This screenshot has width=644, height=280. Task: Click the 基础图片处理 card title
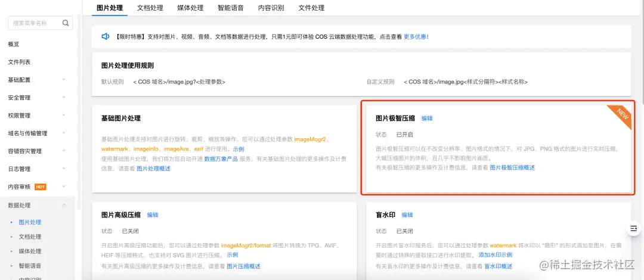point(120,118)
